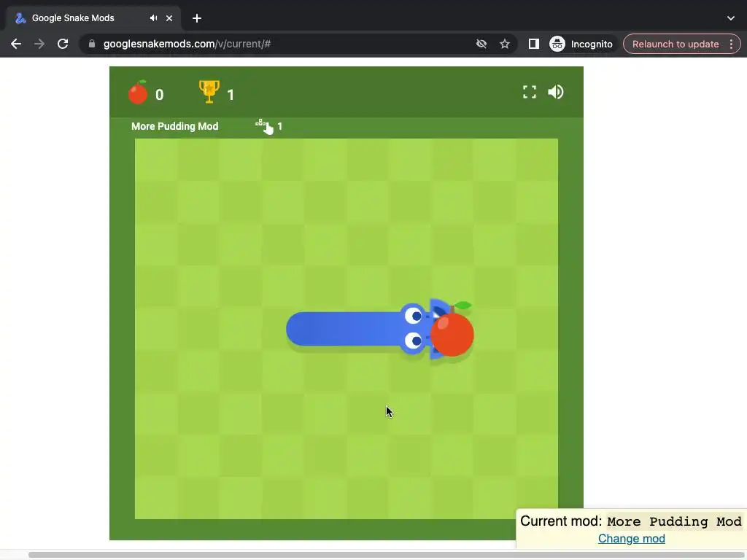Screen dimensions: 747x560
Task: Mute the tab via audio icon
Action: (x=153, y=18)
